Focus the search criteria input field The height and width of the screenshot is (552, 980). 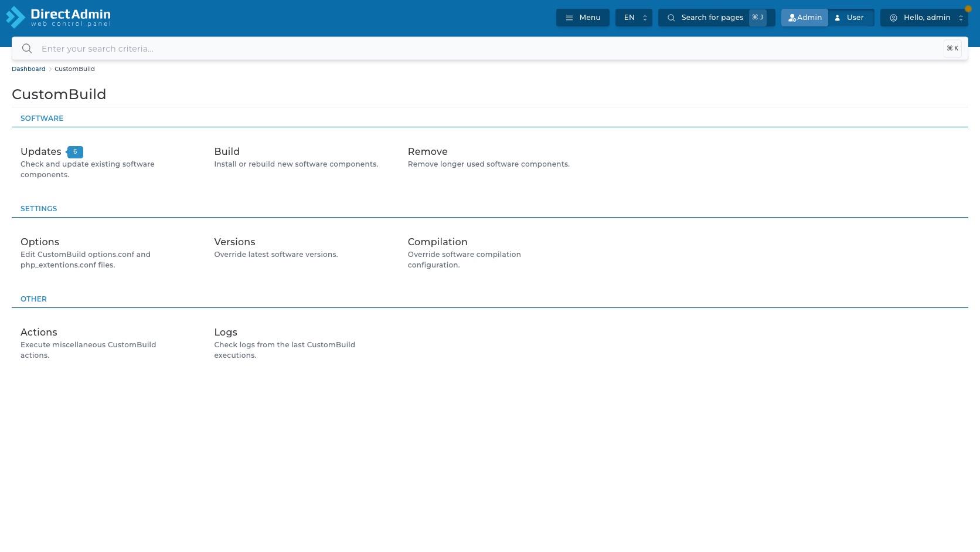tap(490, 49)
